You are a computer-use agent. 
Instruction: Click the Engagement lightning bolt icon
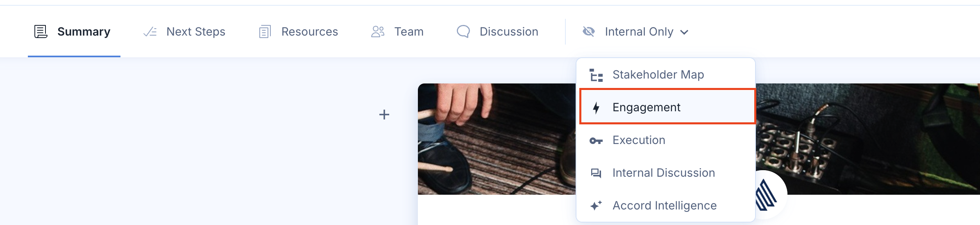tap(596, 108)
